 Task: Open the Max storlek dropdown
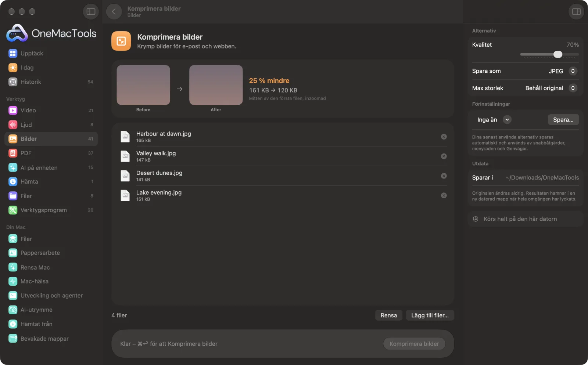click(x=551, y=88)
